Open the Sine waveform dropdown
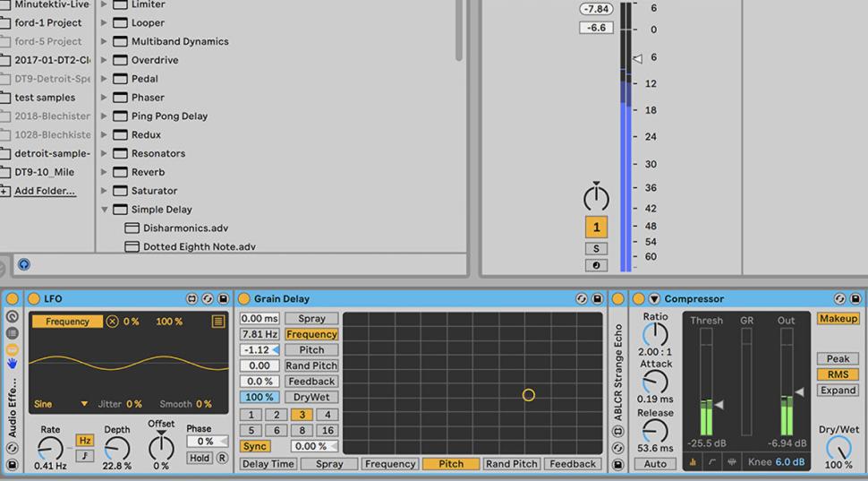Screen dimensions: 868x481 coord(85,404)
